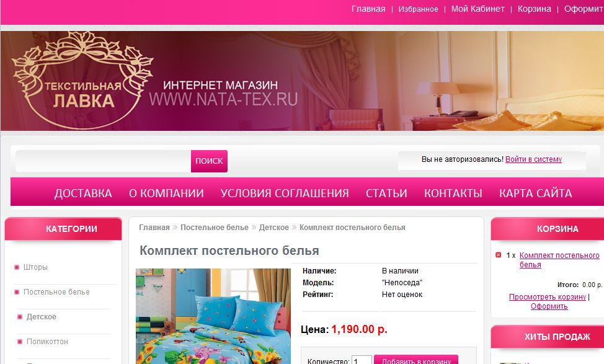Click the ПОИСК search button

[209, 161]
